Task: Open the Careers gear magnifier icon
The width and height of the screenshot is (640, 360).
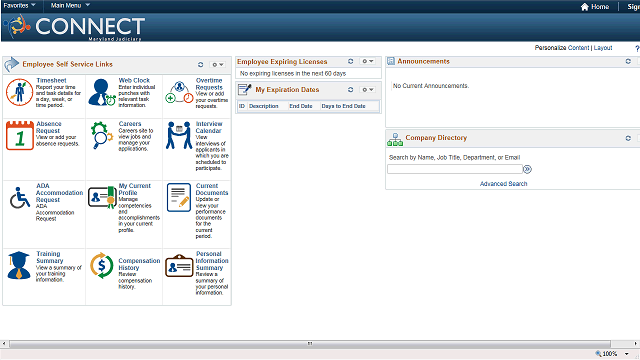Action: (x=102, y=135)
